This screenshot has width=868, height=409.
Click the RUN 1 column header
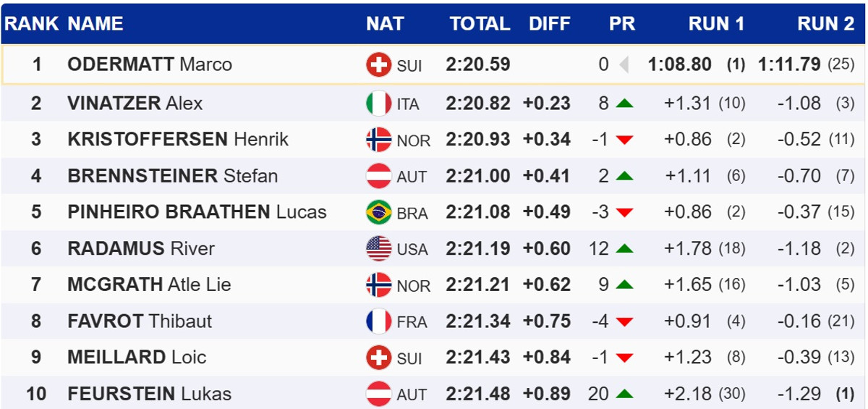(x=716, y=24)
